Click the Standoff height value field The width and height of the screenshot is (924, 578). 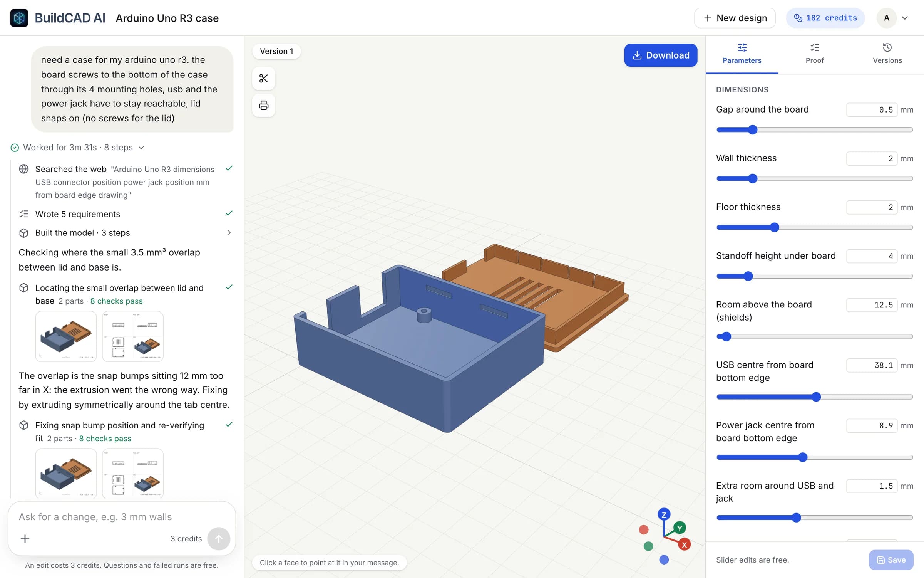(x=872, y=256)
